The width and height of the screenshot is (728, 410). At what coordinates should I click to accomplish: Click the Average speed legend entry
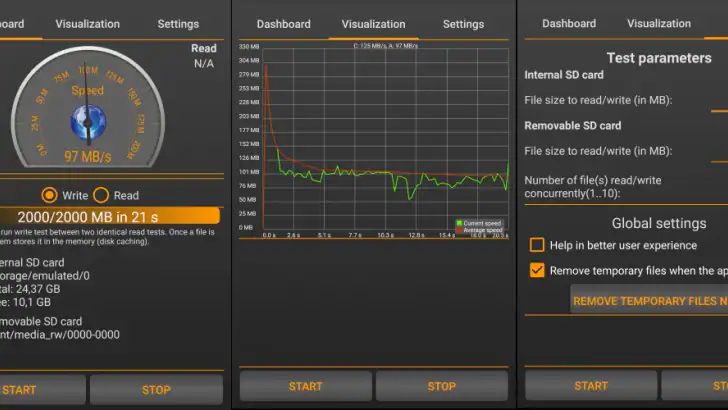coord(480,230)
